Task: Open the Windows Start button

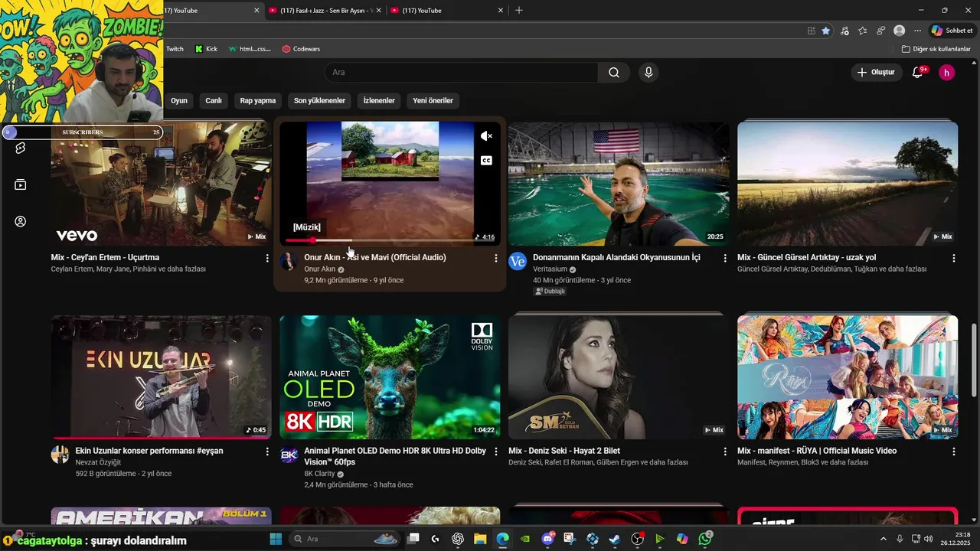Action: pos(276,539)
